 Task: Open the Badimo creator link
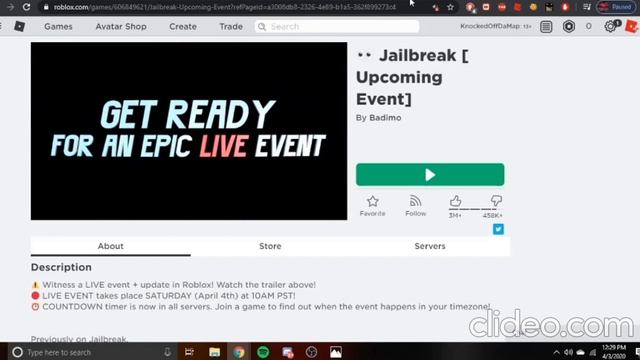(385, 118)
